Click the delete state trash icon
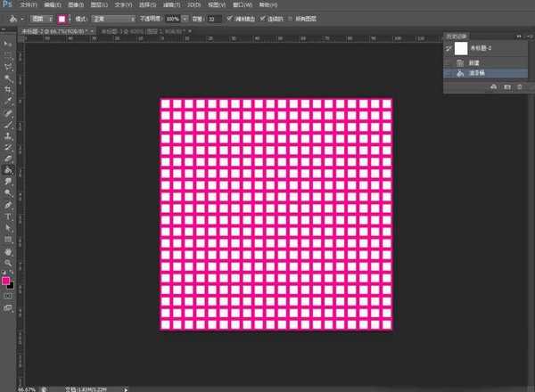Viewport: 535px width, 392px height. 520,86
